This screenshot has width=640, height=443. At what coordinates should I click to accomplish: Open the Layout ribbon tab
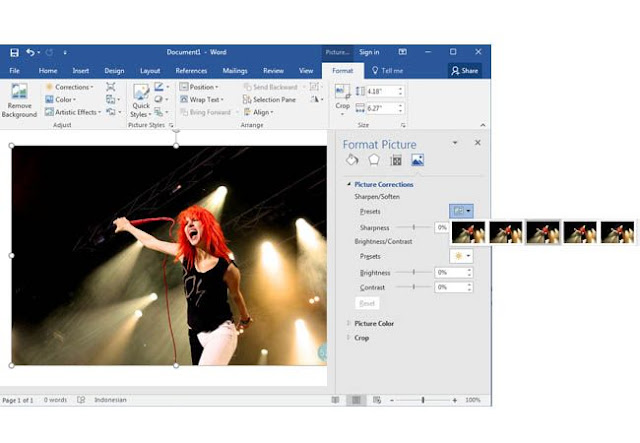[150, 71]
